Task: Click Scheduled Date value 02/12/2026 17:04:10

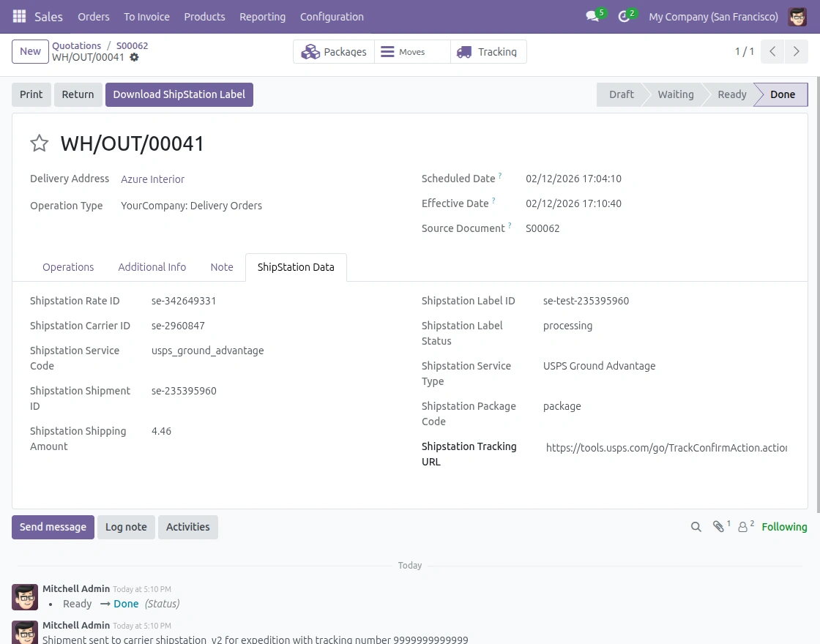Action: [x=573, y=179]
